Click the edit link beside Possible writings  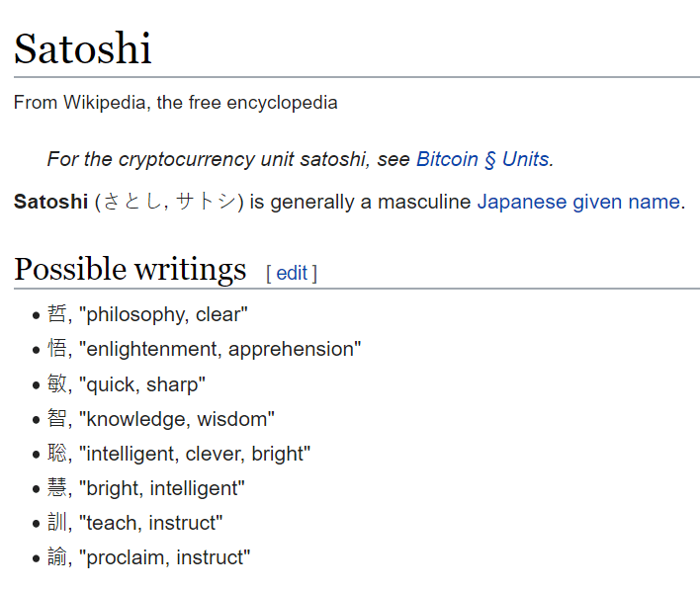point(292,273)
